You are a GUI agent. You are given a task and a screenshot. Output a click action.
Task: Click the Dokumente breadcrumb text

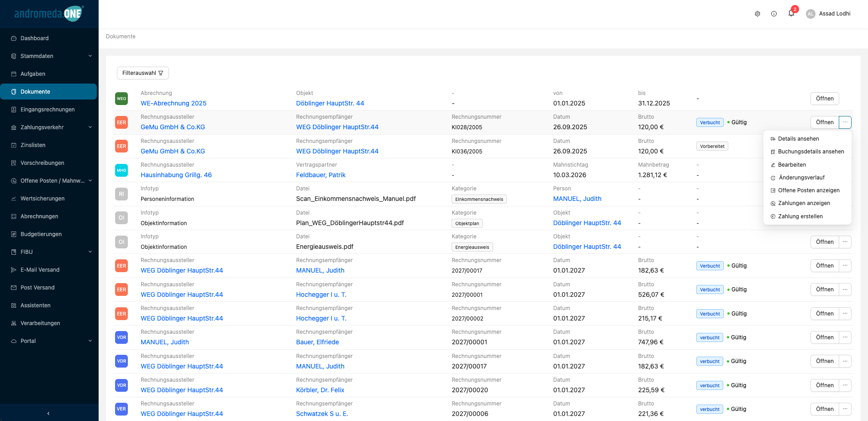(121, 37)
